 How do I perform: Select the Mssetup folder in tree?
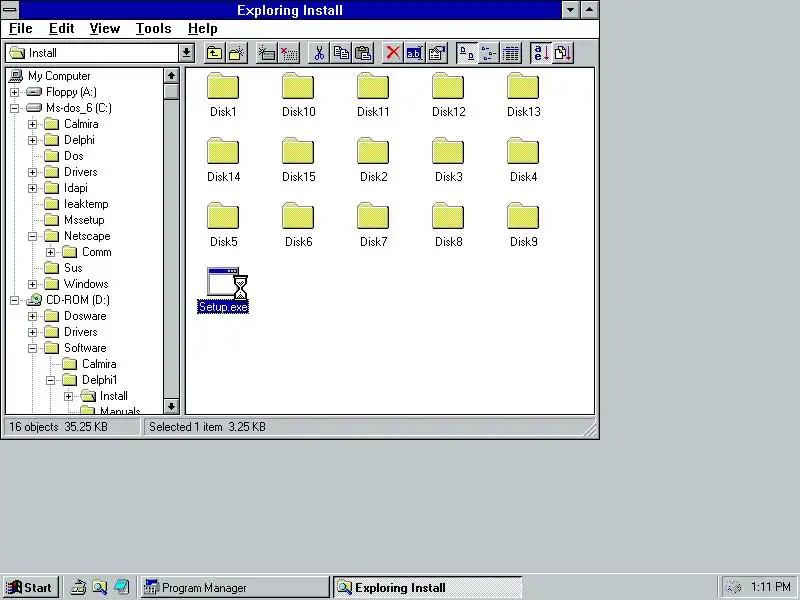coord(84,220)
